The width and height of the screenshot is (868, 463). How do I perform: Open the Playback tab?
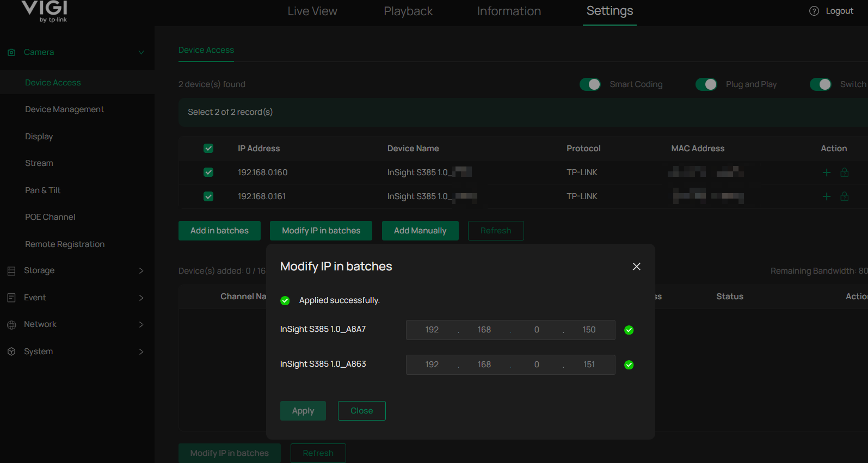[408, 11]
